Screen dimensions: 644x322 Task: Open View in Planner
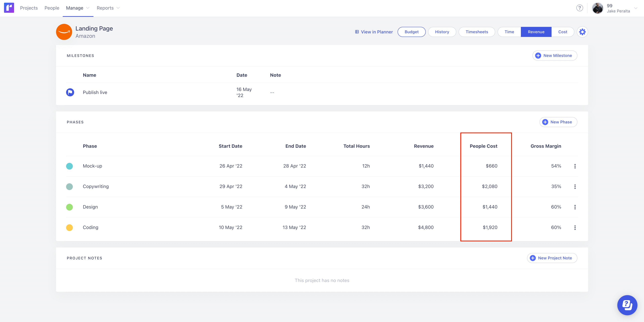374,32
